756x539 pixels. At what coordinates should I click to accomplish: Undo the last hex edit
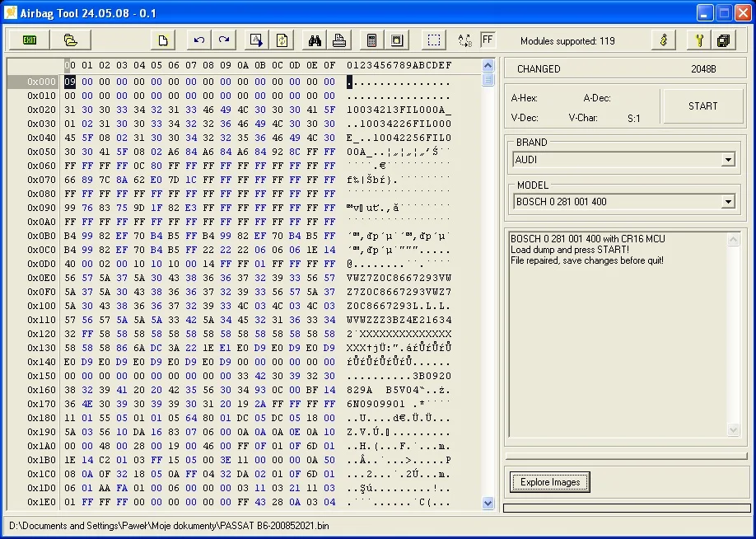click(x=198, y=40)
